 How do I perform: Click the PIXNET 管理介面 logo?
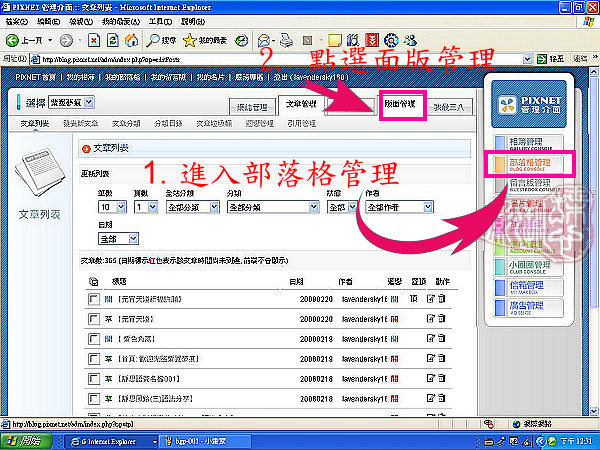coord(528,104)
